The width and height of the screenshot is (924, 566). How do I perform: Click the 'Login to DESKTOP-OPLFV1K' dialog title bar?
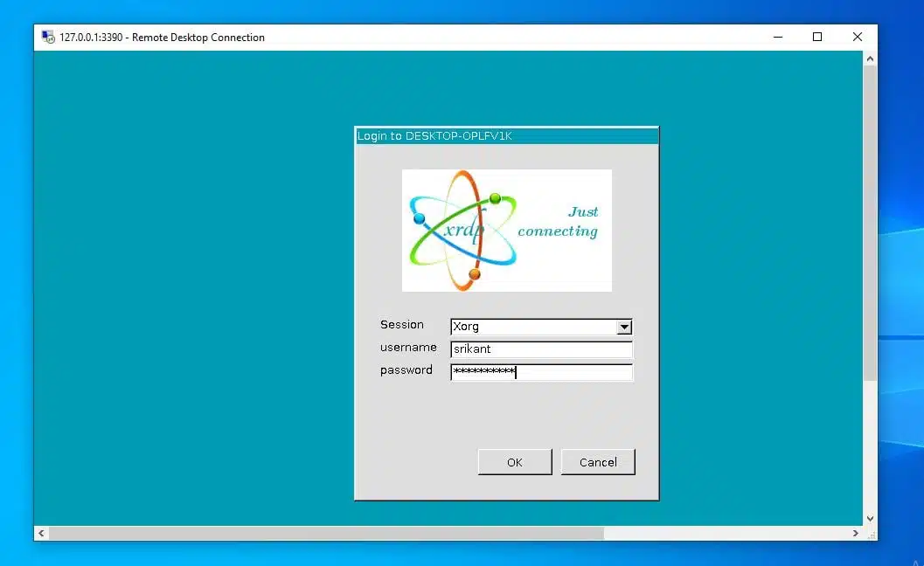click(506, 136)
